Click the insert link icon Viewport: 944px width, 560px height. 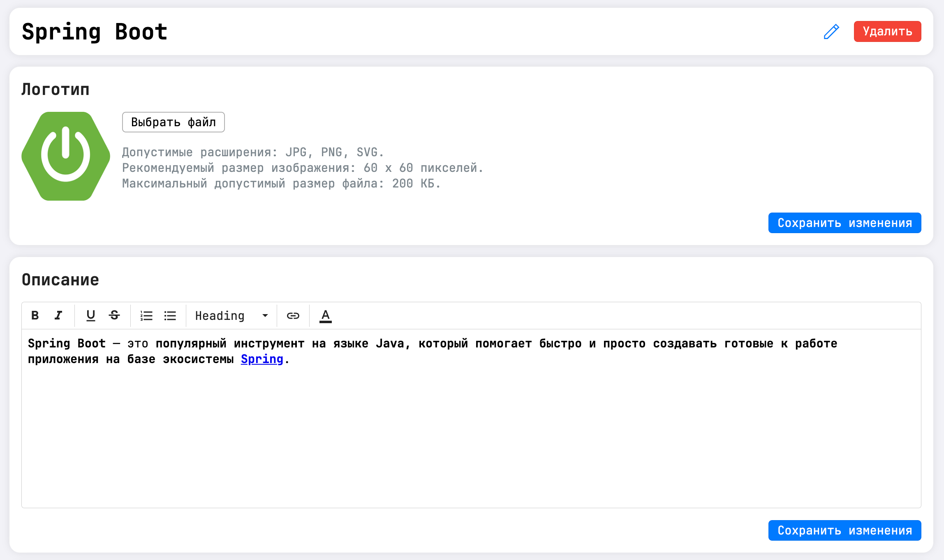(x=293, y=315)
